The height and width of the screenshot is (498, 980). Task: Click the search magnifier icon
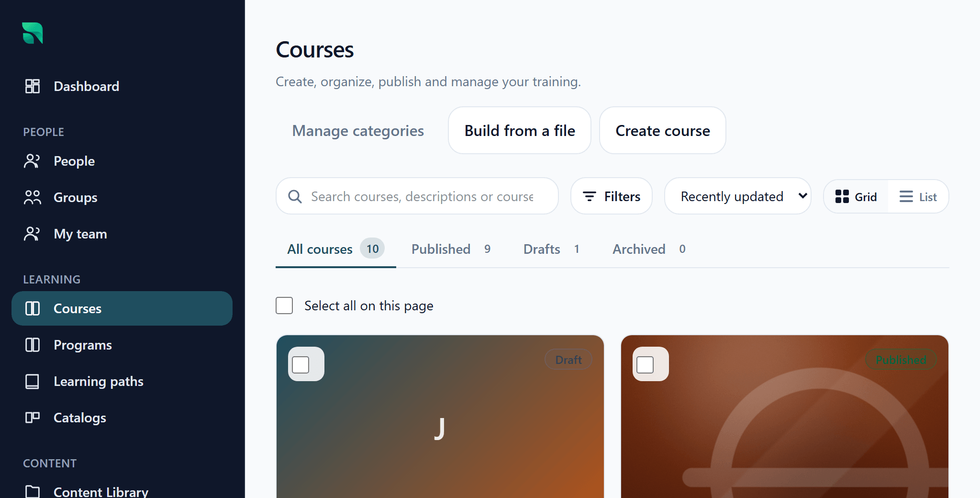[295, 196]
